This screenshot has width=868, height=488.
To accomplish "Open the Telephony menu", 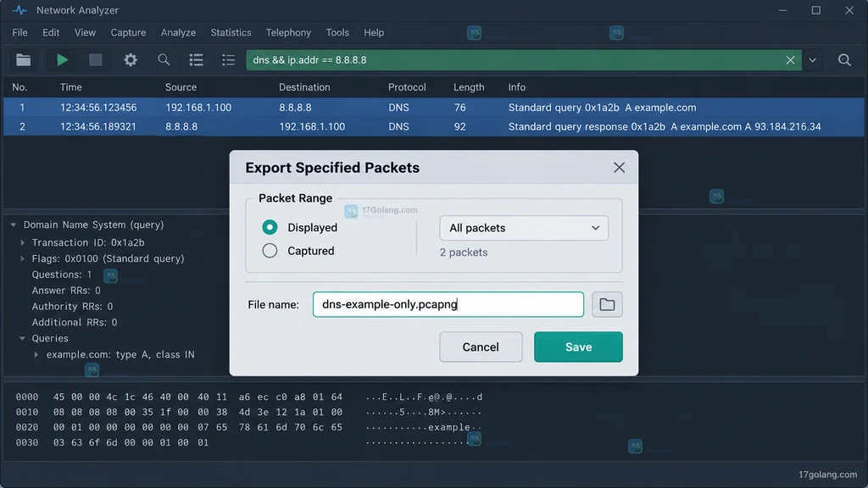I will click(288, 33).
